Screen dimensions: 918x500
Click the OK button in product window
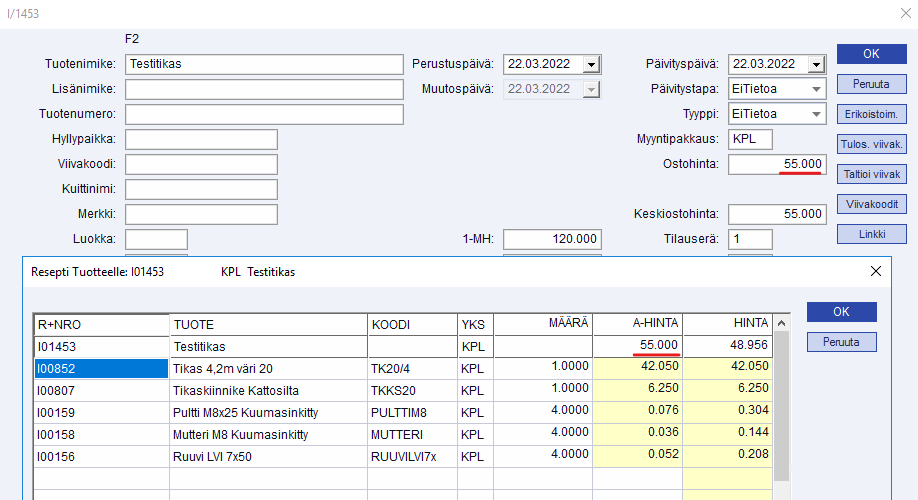pyautogui.click(x=871, y=54)
